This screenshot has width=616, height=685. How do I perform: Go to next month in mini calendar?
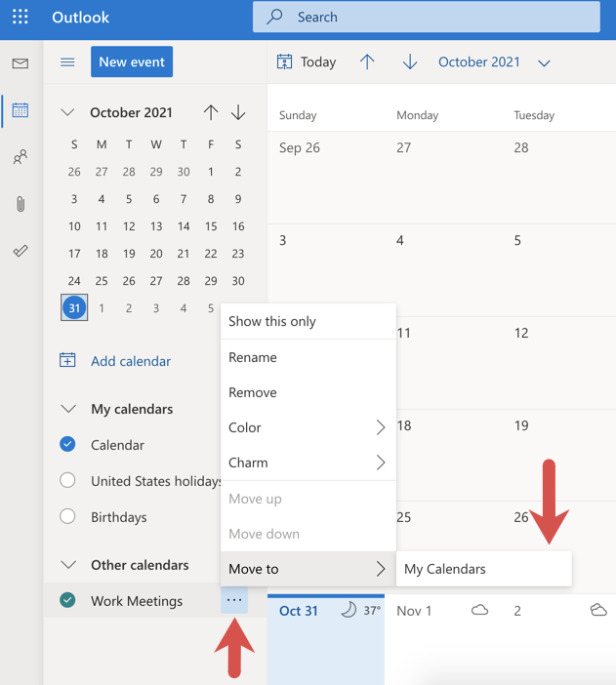(238, 112)
